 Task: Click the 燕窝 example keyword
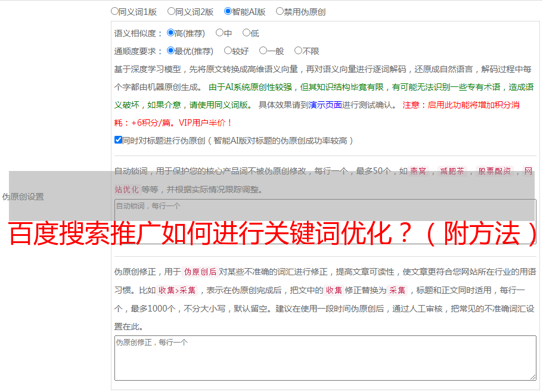pyautogui.click(x=418, y=171)
